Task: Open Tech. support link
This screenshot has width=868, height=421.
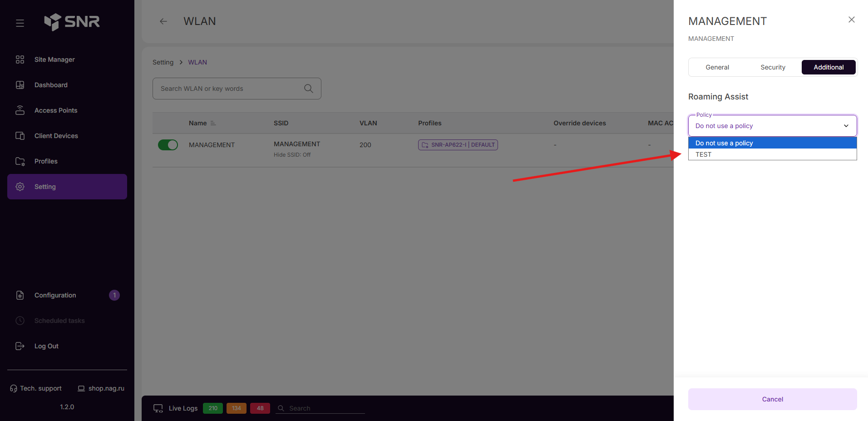Action: [36, 388]
